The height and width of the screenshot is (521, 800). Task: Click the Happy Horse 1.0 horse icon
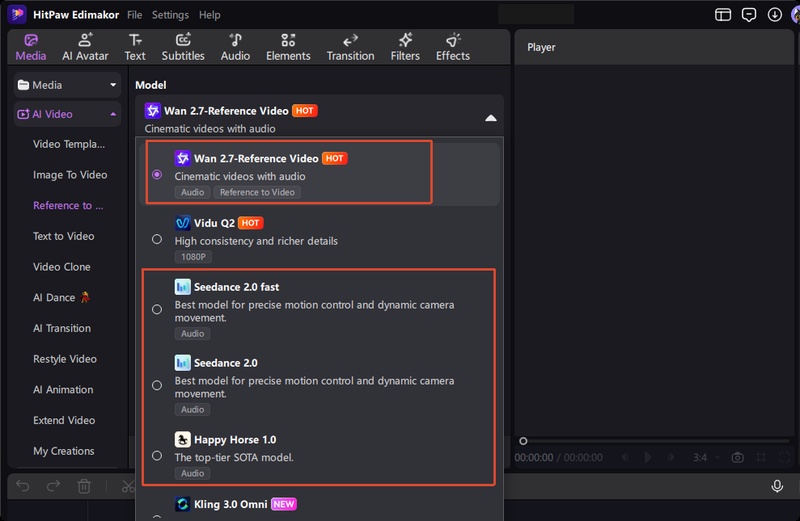pos(182,439)
